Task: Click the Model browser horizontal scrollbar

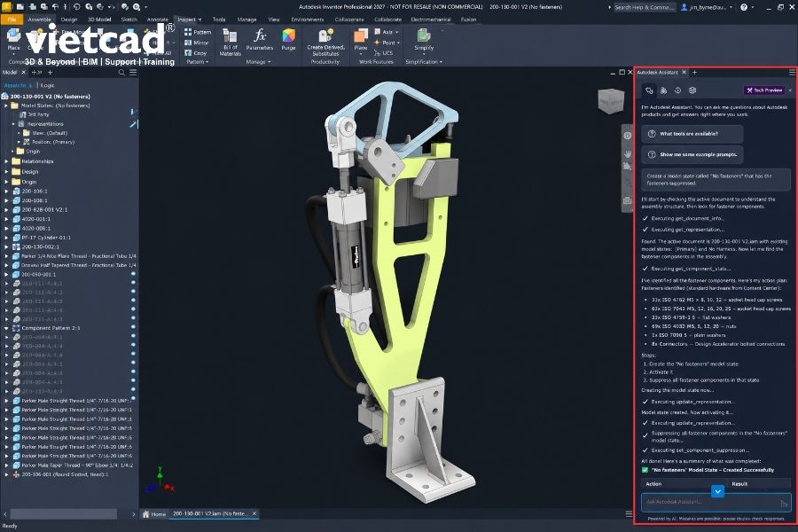Action: point(64,514)
